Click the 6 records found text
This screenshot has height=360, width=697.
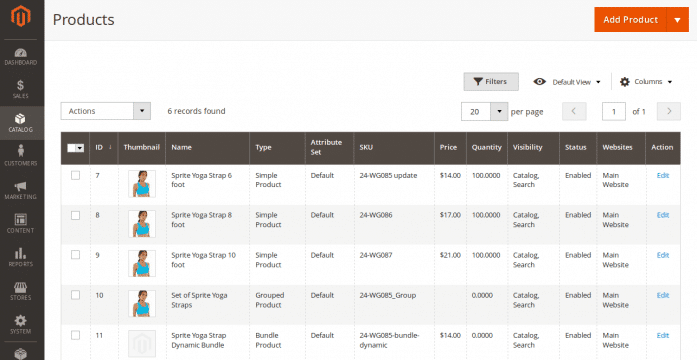[196, 111]
